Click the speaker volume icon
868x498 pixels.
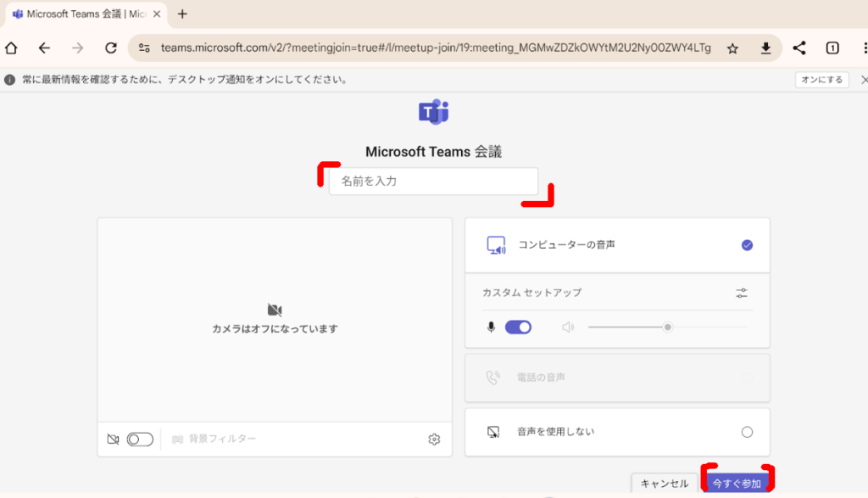[568, 327]
